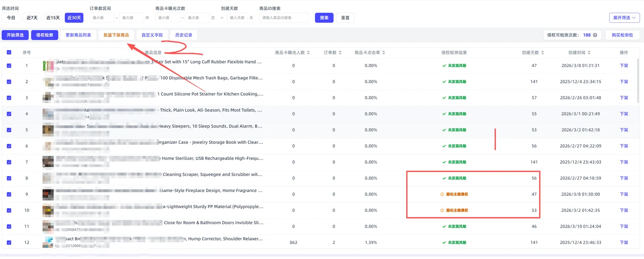Click 下架 link in row 1
Screen dimensions: 644x259
[624, 66]
